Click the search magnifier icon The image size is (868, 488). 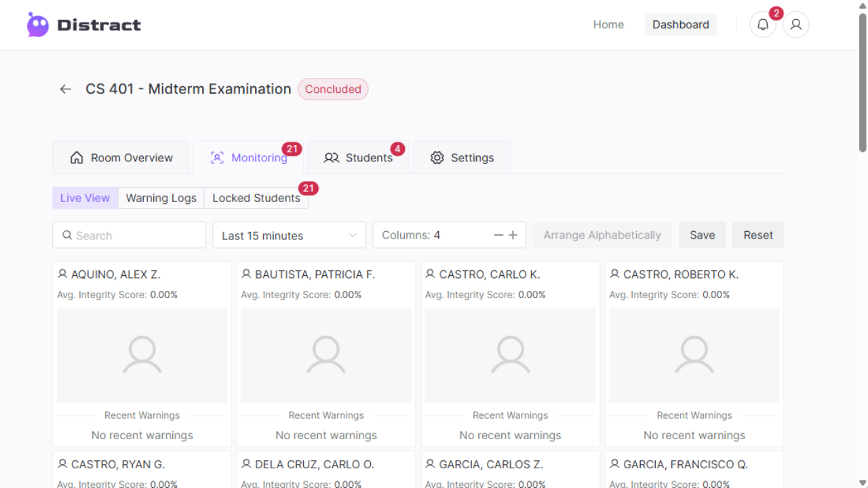point(67,235)
